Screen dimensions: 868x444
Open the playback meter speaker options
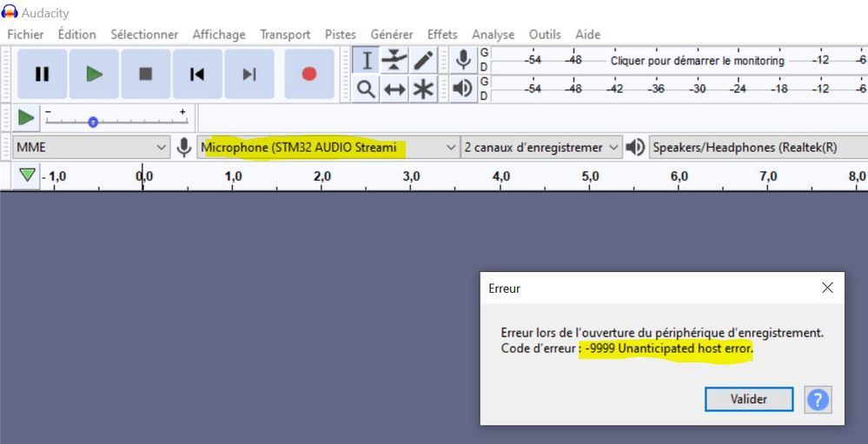463,89
